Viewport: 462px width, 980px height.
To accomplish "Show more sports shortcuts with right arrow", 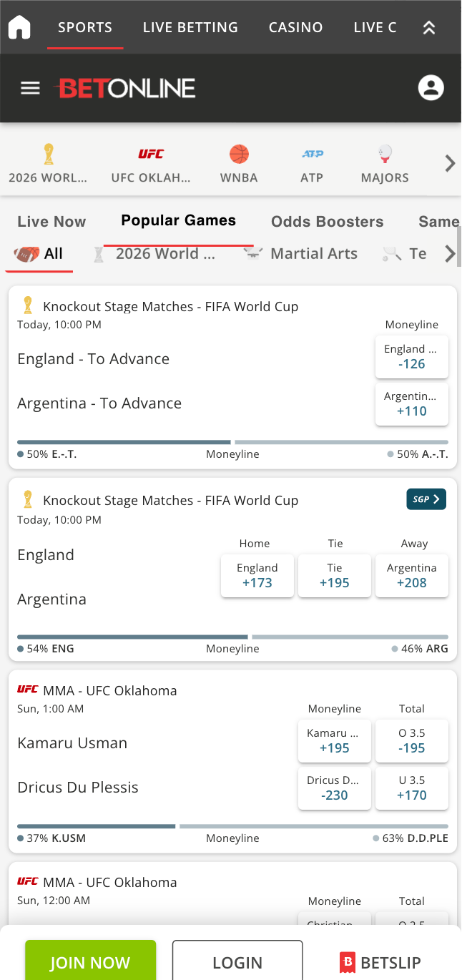I will point(450,164).
